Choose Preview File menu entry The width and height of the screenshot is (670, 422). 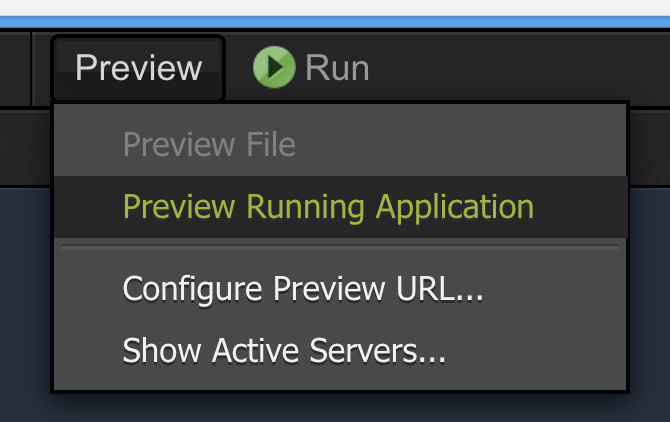[x=340, y=144]
